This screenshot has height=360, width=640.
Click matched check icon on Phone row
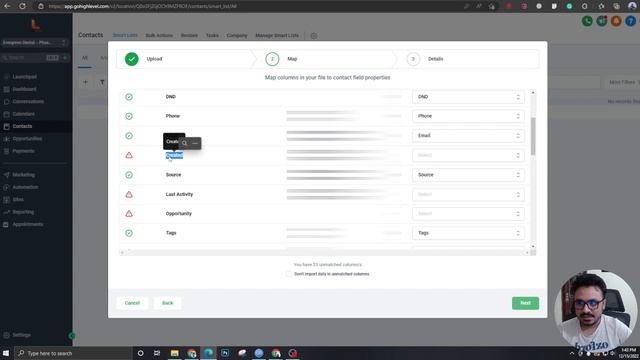point(129,116)
